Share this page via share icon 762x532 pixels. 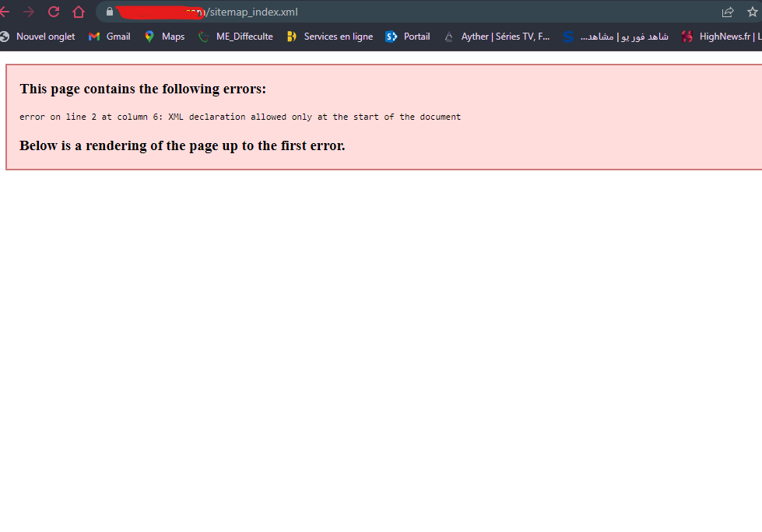[728, 12]
